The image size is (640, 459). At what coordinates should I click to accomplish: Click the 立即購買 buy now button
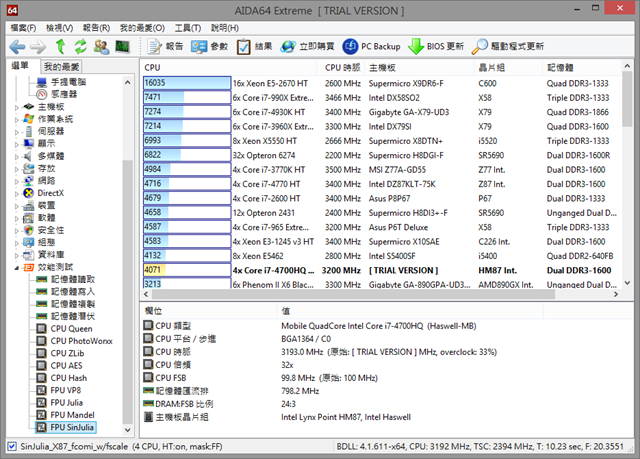point(307,47)
